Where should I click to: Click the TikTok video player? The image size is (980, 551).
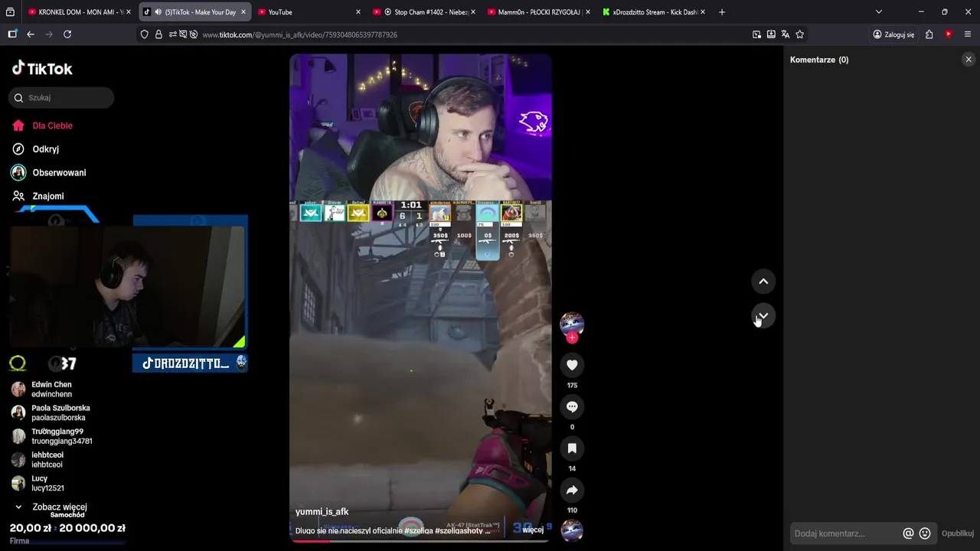pyautogui.click(x=420, y=297)
